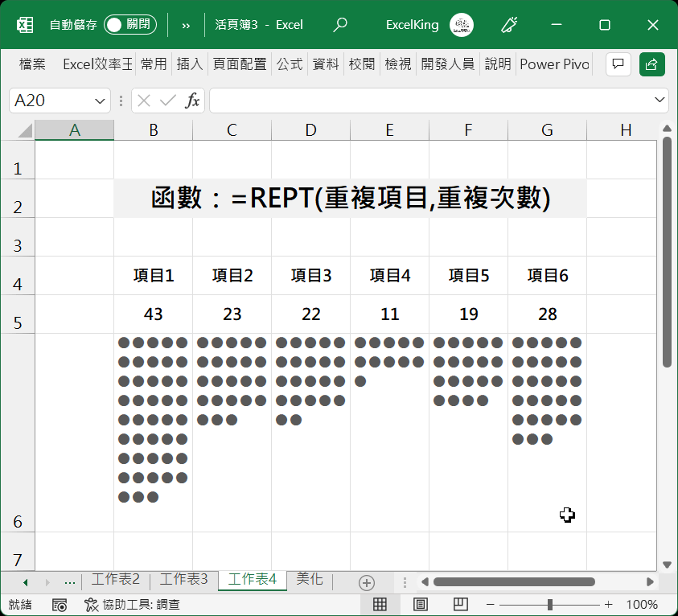
Task: Click the pen/brush icon beside the account avatar
Action: click(508, 25)
